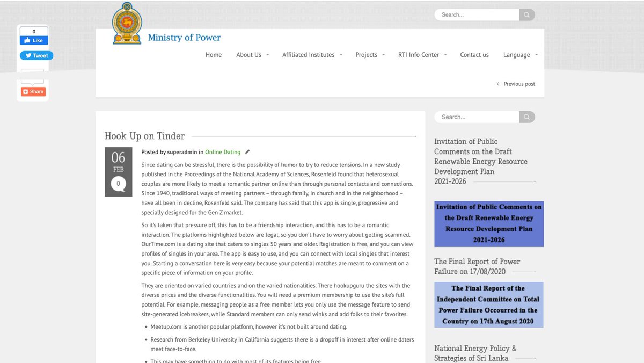This screenshot has height=363, width=644.
Task: Open the Affiliated Institutes menu
Action: tap(308, 55)
